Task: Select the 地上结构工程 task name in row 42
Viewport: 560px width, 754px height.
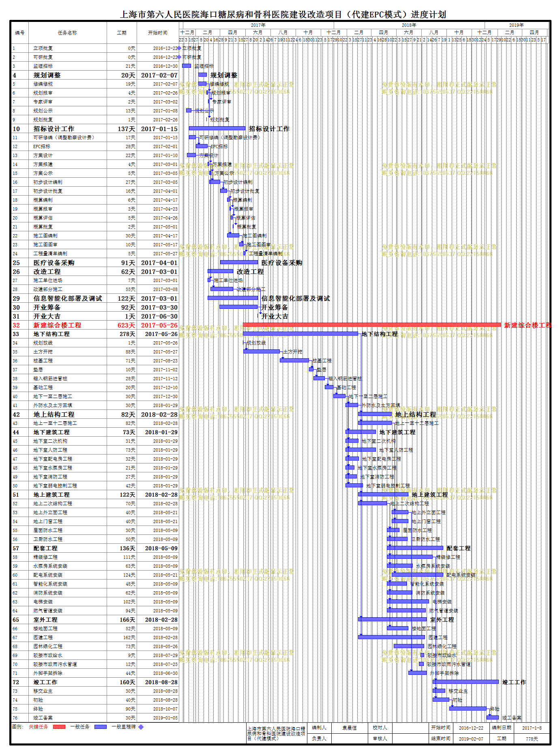Action: (54, 414)
